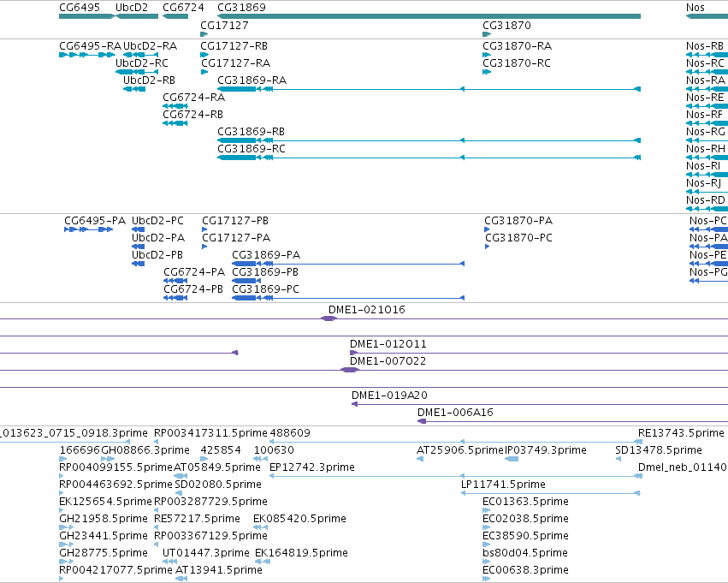Select the 100630 feature label
Image resolution: width=728 pixels, height=583 pixels.
point(274,450)
